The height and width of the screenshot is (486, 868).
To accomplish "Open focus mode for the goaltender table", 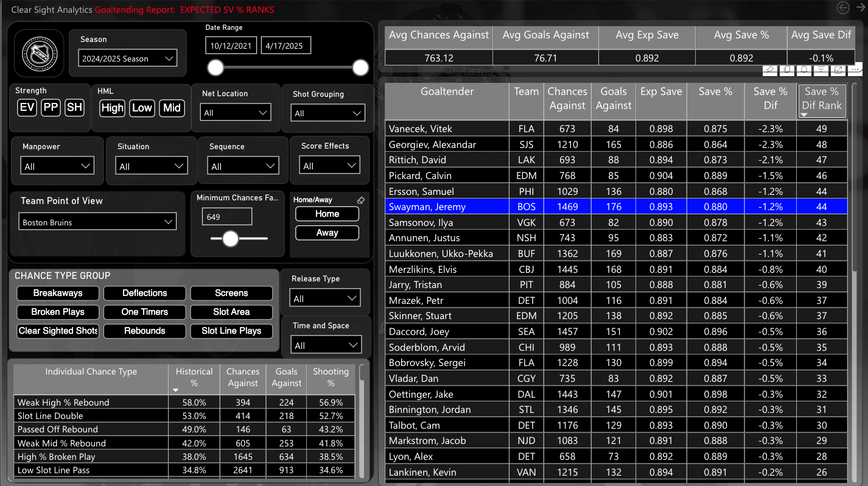I will click(x=838, y=69).
